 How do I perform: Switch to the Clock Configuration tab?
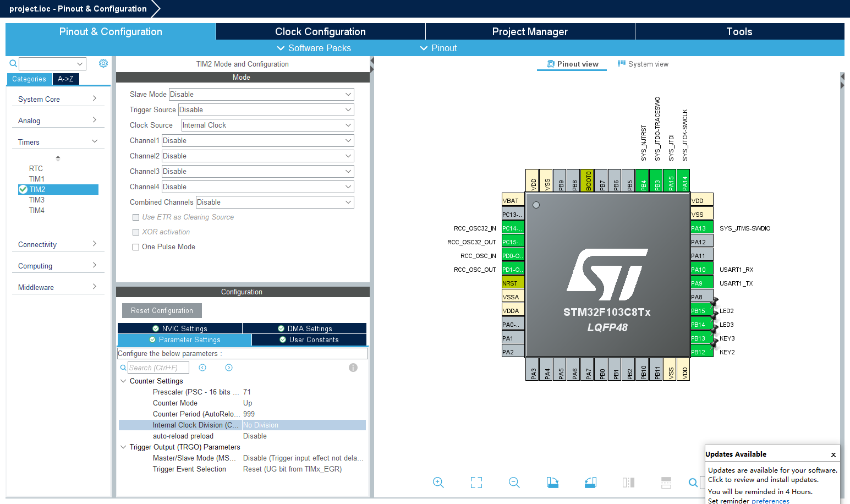[320, 31]
